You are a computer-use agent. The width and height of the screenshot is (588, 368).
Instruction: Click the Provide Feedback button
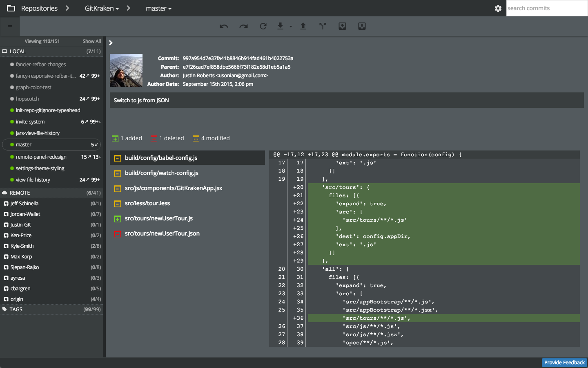564,363
